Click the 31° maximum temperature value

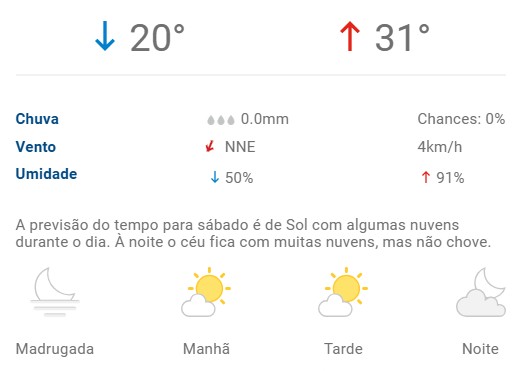click(x=402, y=38)
